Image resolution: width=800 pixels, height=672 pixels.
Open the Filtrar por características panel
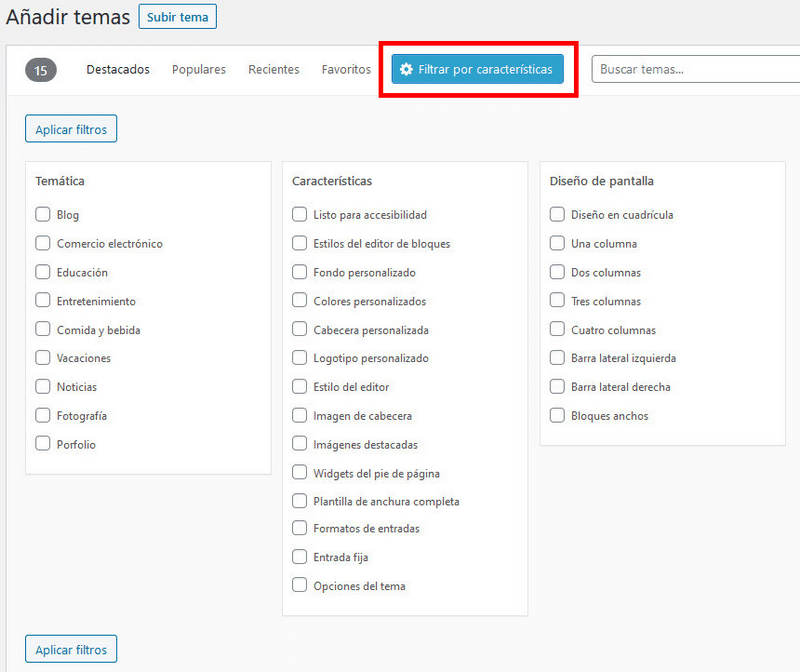(476, 69)
